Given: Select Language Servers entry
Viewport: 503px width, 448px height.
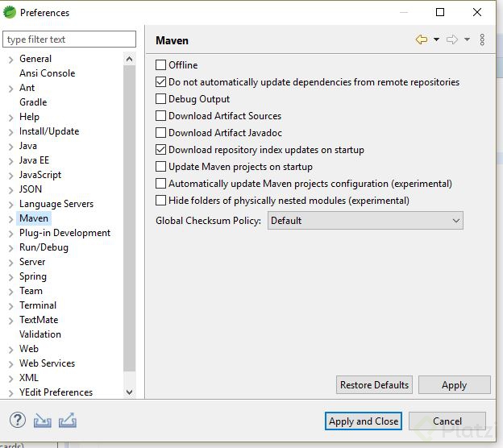Looking at the screenshot, I should click(56, 204).
